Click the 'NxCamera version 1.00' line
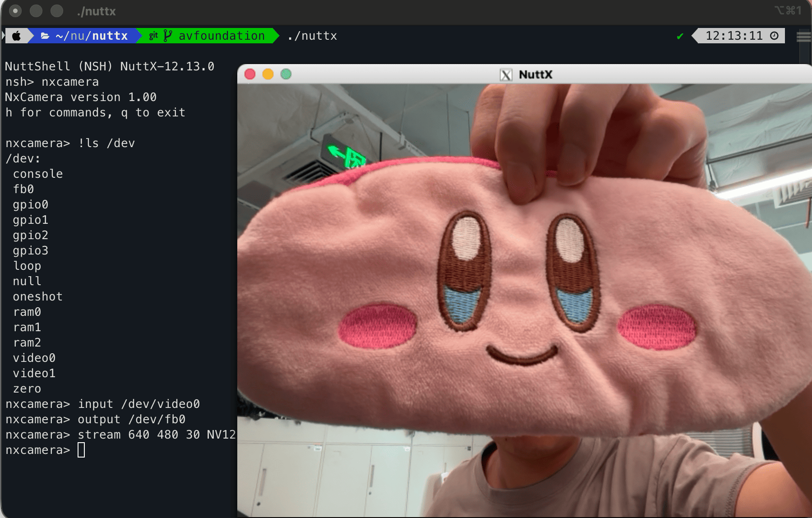Screen dimensions: 812x518 (x=81, y=97)
